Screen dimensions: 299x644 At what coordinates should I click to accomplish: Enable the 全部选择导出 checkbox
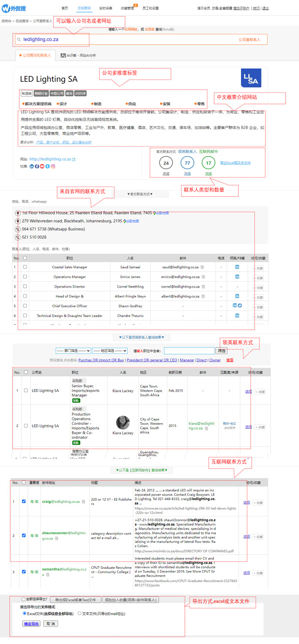[24, 599]
